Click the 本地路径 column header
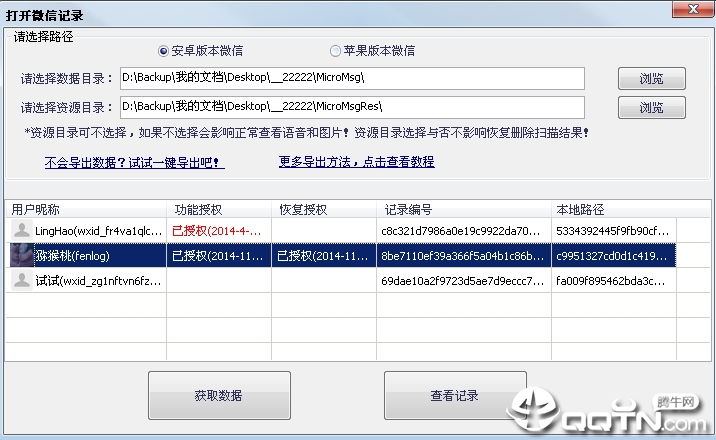This screenshot has height=440, width=716. [614, 210]
